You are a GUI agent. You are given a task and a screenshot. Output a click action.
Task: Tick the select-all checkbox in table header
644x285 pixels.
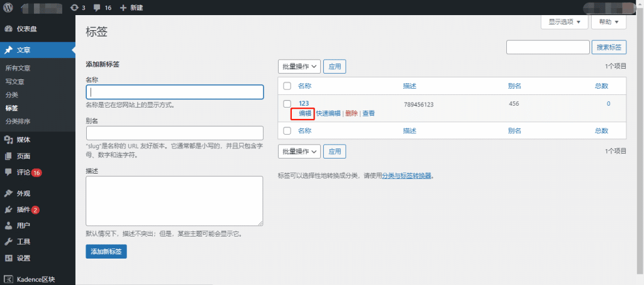click(287, 86)
